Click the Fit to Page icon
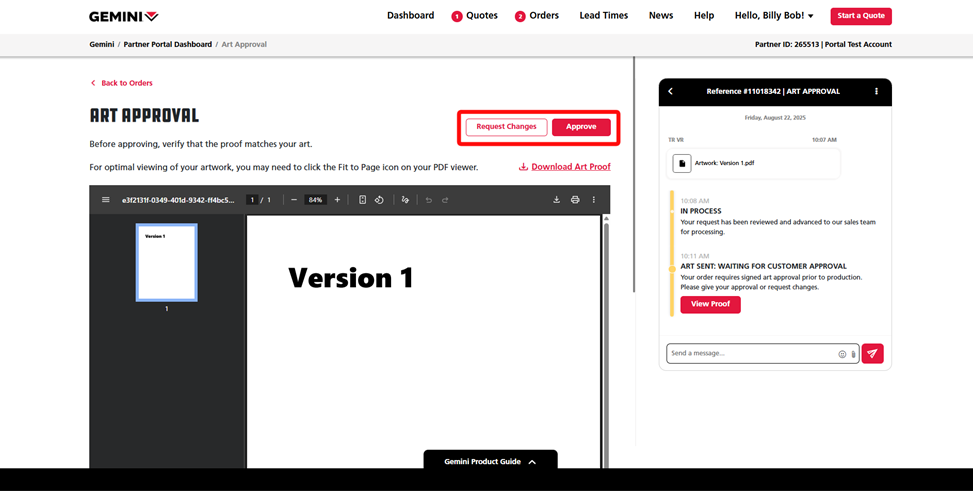Image resolution: width=973 pixels, height=491 pixels. (x=362, y=200)
